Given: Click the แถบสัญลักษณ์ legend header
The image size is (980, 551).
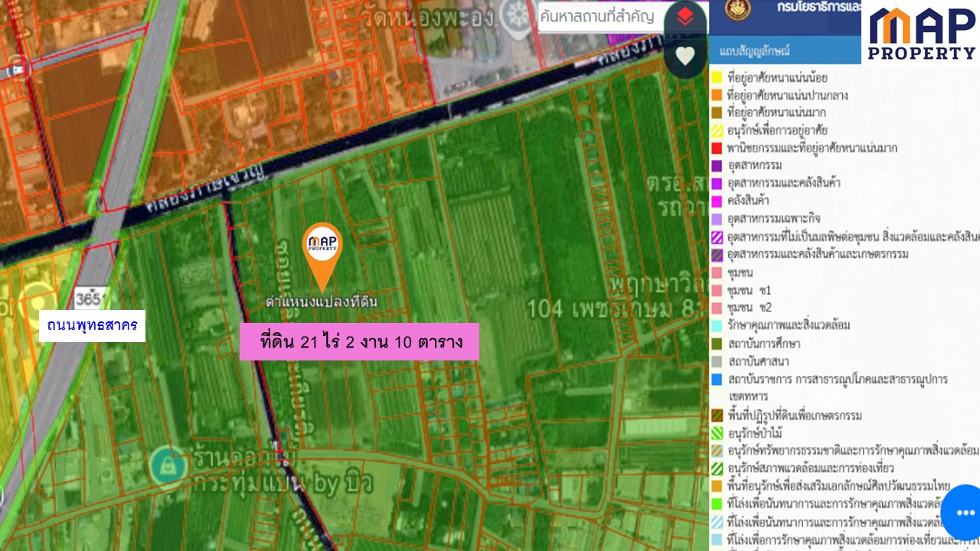Looking at the screenshot, I should [x=754, y=51].
